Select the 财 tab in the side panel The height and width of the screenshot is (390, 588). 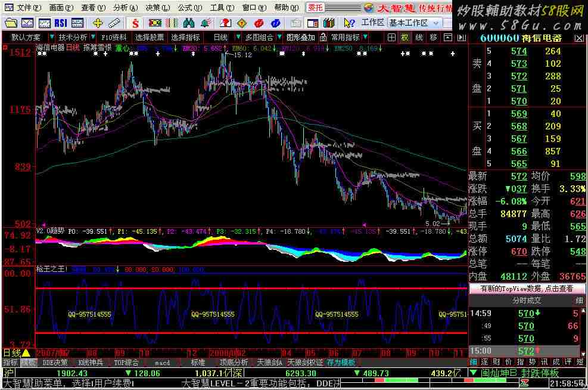[496, 362]
